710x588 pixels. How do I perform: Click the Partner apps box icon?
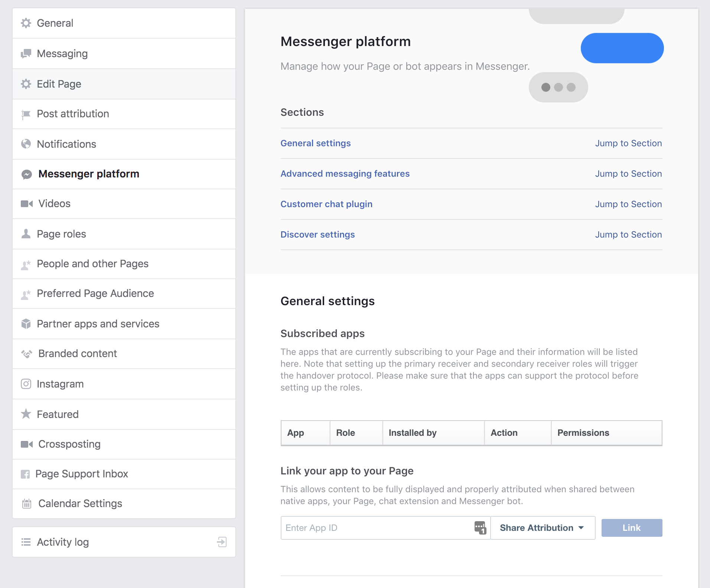[26, 324]
